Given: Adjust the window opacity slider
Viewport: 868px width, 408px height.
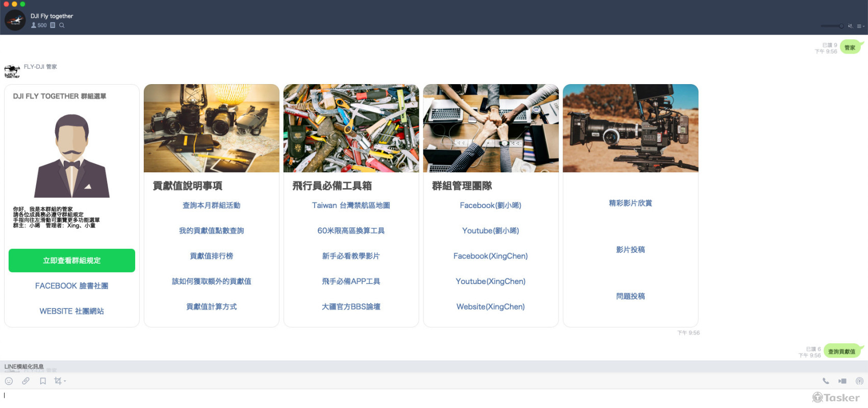Looking at the screenshot, I should pyautogui.click(x=832, y=26).
